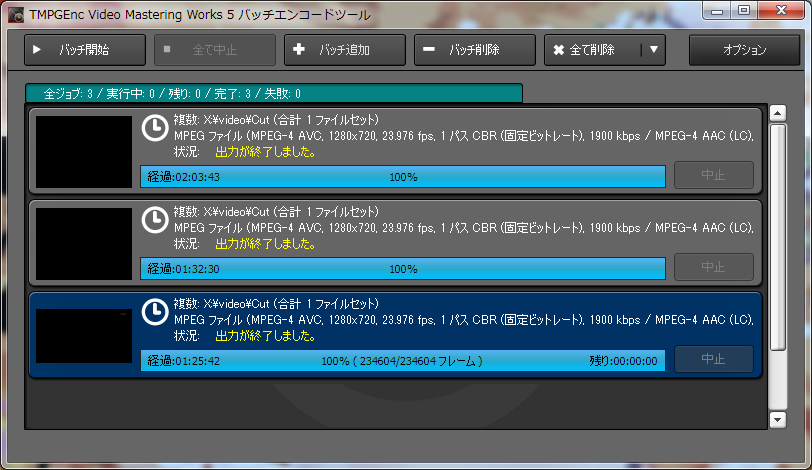
Task: Click the clock icon of the 01:25:42 job
Action: point(155,312)
